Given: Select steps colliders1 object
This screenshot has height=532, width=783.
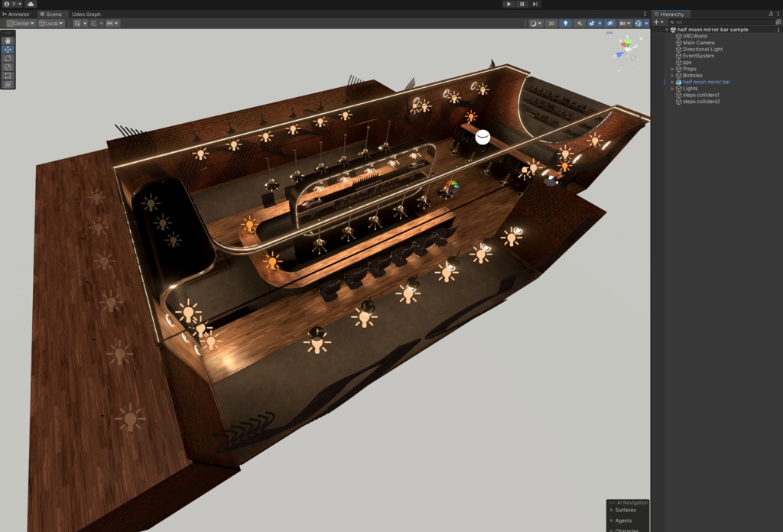Looking at the screenshot, I should (x=701, y=95).
